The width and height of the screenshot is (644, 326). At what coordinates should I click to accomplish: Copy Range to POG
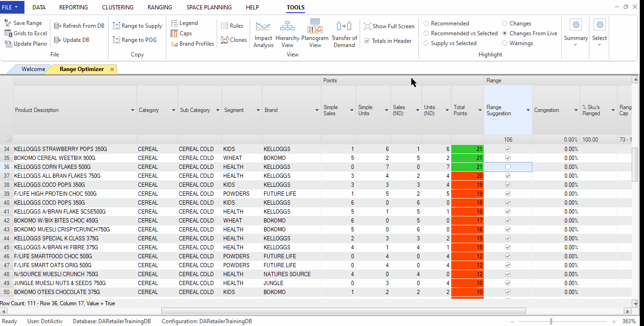pos(134,40)
